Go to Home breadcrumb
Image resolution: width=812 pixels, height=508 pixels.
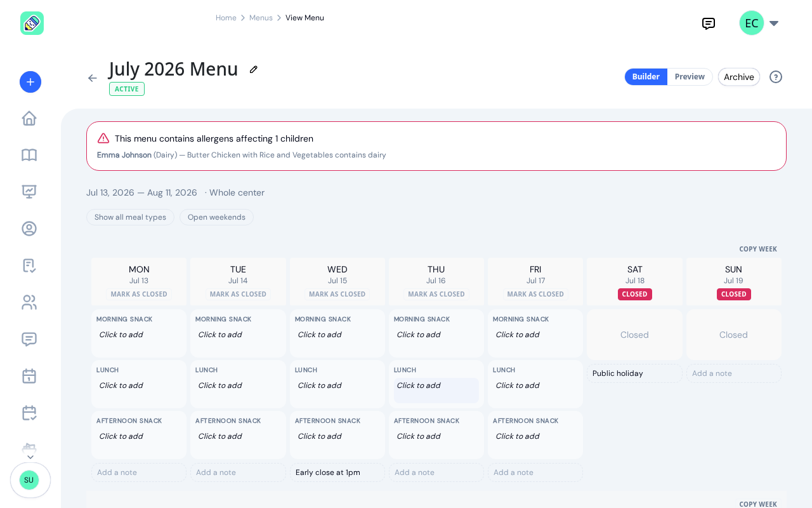pyautogui.click(x=226, y=18)
